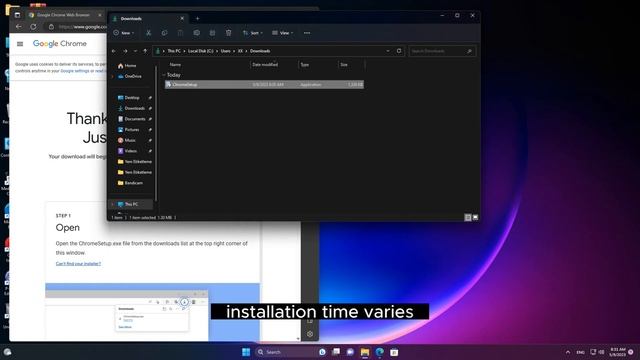
Task: Open File Explorer from the taskbar
Action: (x=364, y=352)
